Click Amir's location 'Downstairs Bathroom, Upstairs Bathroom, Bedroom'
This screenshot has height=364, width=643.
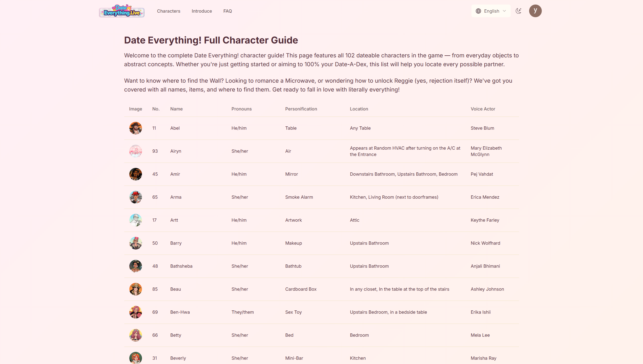click(x=404, y=174)
